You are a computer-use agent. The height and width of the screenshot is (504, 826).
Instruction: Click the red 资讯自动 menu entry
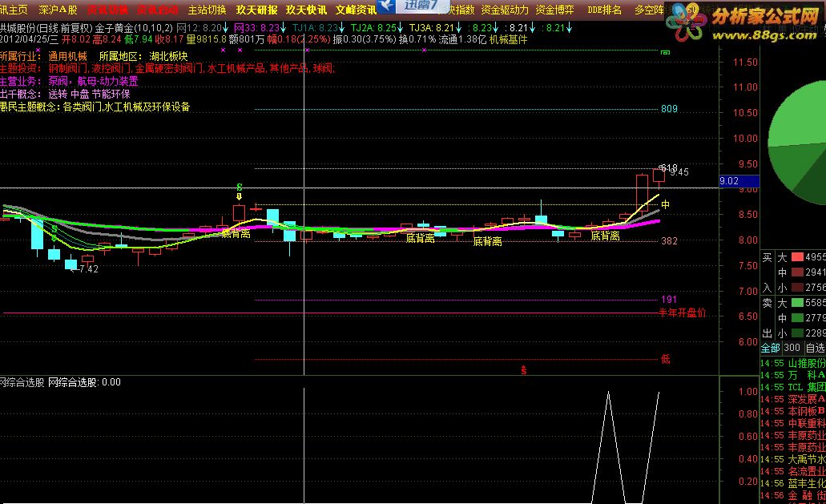[x=158, y=10]
